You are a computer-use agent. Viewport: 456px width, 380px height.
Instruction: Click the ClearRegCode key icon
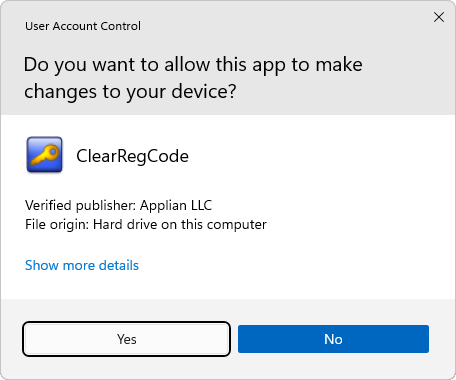point(44,154)
